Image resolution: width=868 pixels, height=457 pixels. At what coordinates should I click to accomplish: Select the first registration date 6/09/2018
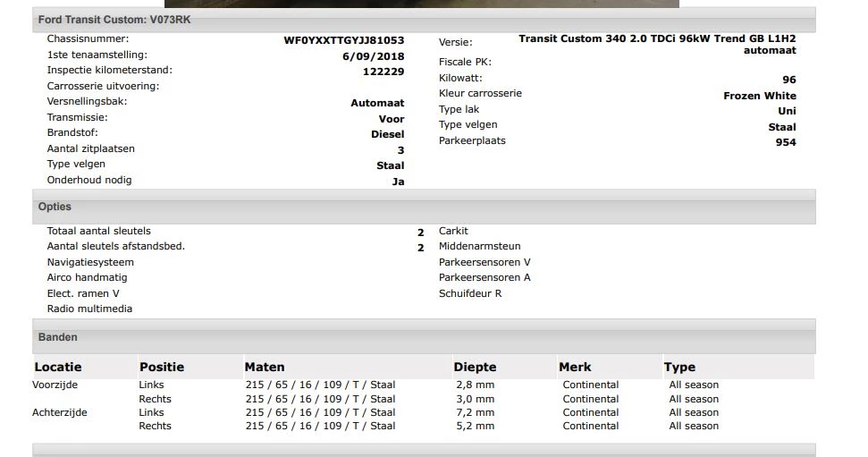373,56
